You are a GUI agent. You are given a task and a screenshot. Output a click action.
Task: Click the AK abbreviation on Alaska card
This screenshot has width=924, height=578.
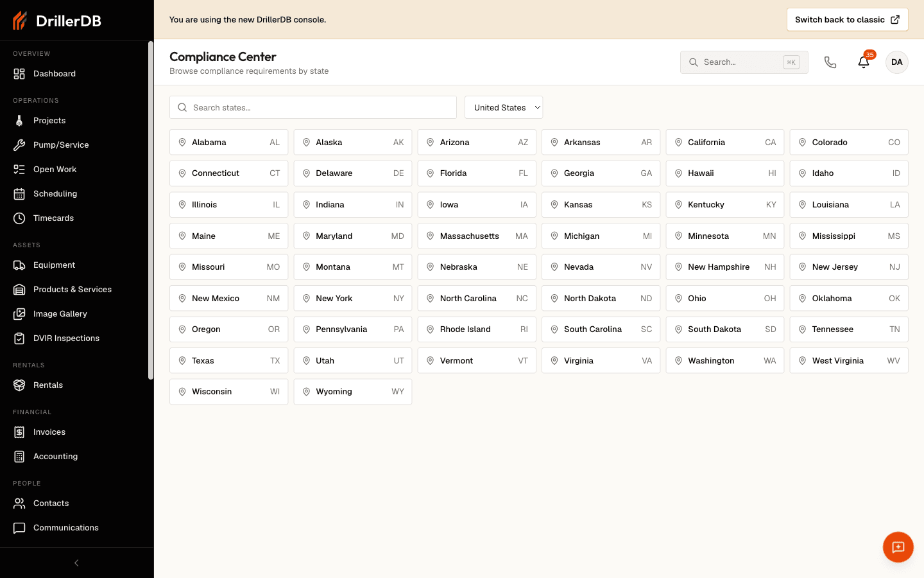click(398, 143)
